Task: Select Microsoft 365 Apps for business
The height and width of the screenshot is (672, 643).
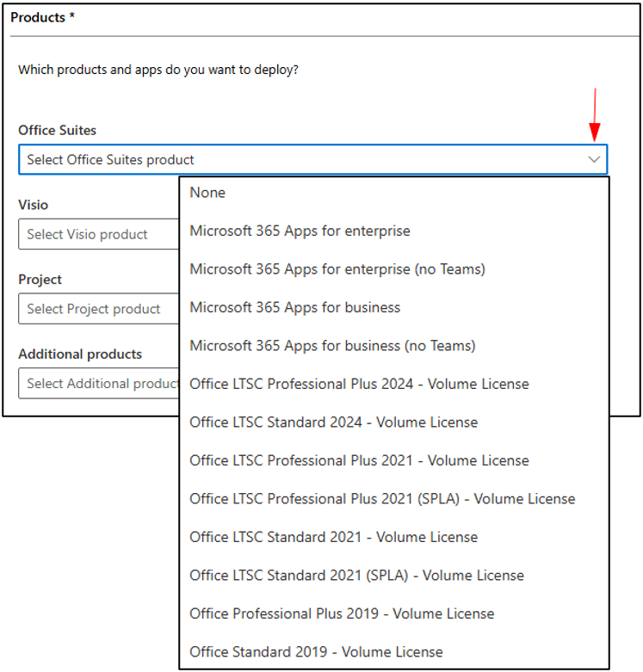Action: pos(394,307)
